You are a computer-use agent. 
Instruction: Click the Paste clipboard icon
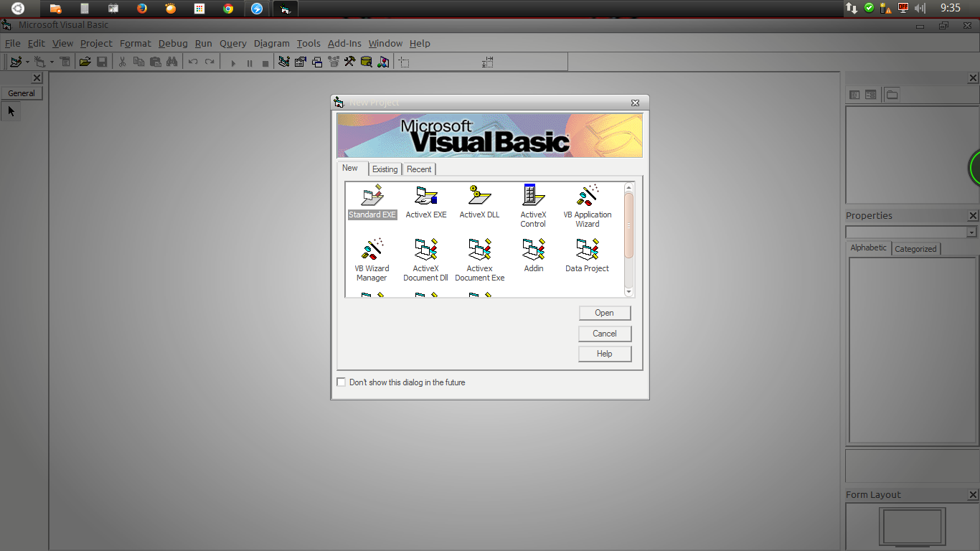(x=155, y=62)
